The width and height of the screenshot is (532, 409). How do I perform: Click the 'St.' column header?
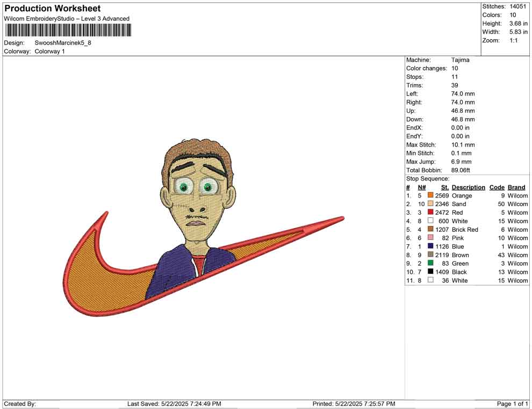(445, 187)
